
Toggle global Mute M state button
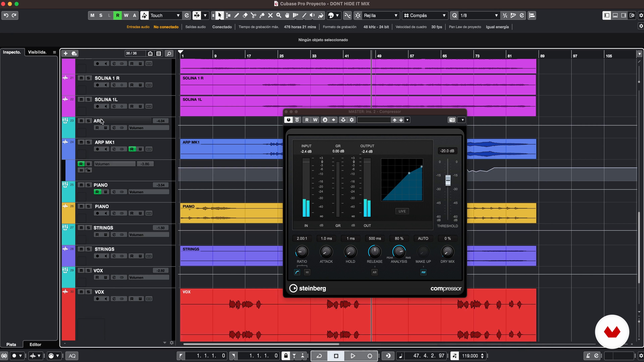click(92, 15)
